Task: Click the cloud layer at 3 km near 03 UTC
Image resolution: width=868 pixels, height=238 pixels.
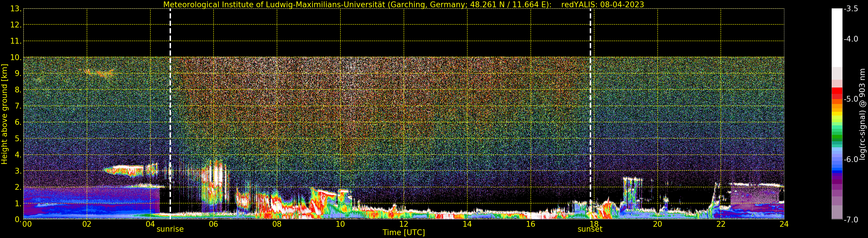Action: [x=125, y=170]
